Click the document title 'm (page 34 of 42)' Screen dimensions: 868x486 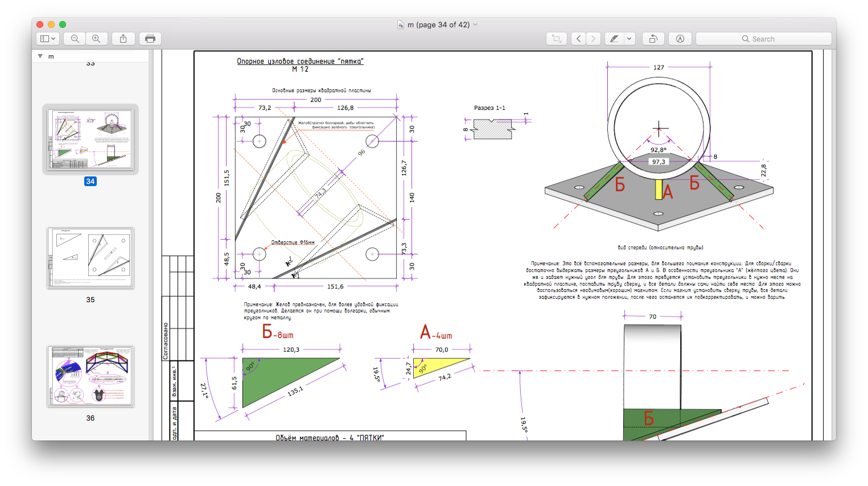(x=438, y=24)
